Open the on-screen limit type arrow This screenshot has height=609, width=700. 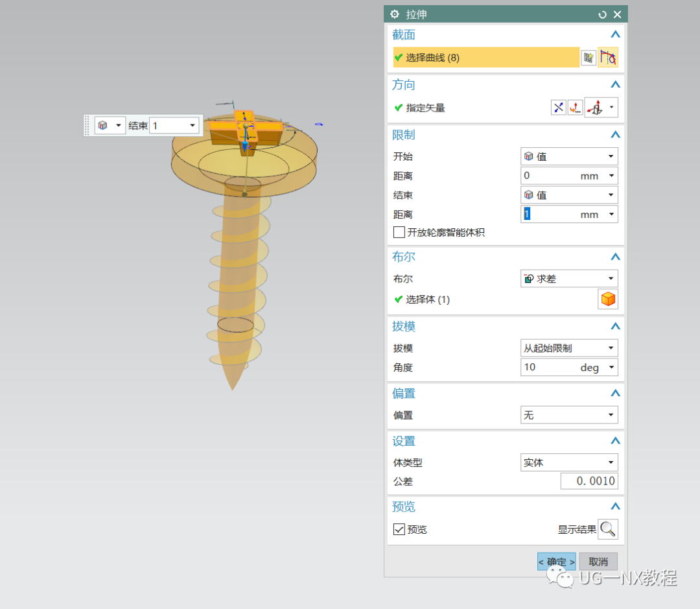tap(119, 126)
